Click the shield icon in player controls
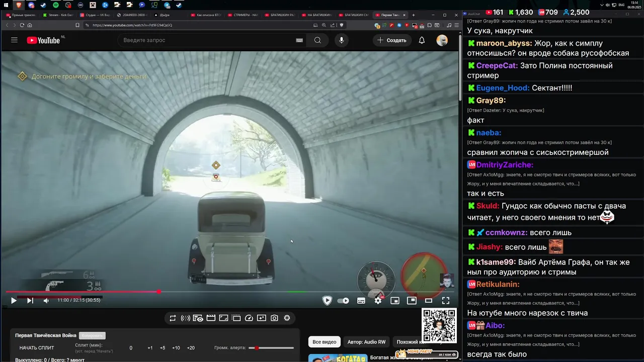The image size is (644, 362). [327, 301]
